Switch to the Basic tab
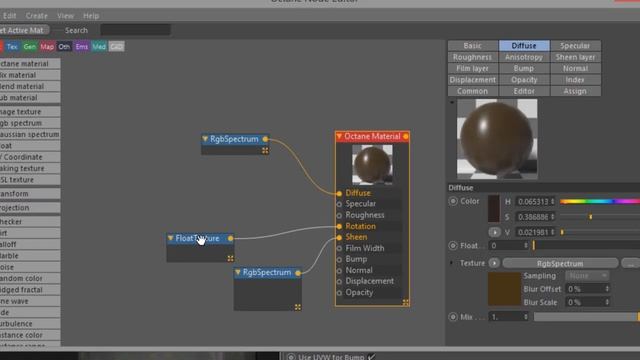The image size is (640, 360). (473, 46)
